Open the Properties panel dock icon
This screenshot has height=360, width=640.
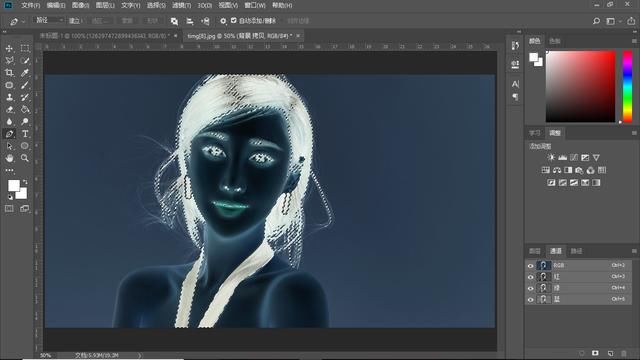tap(516, 64)
